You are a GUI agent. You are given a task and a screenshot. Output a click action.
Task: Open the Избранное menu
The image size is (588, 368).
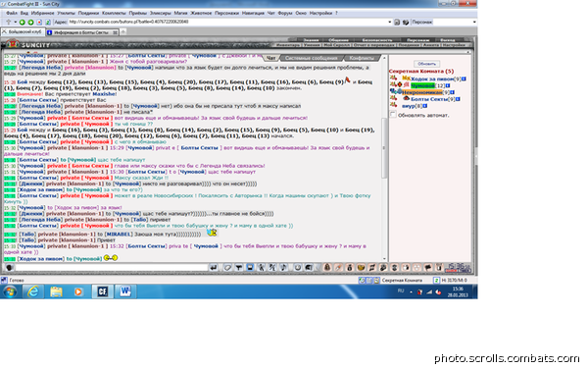pyautogui.click(x=42, y=13)
